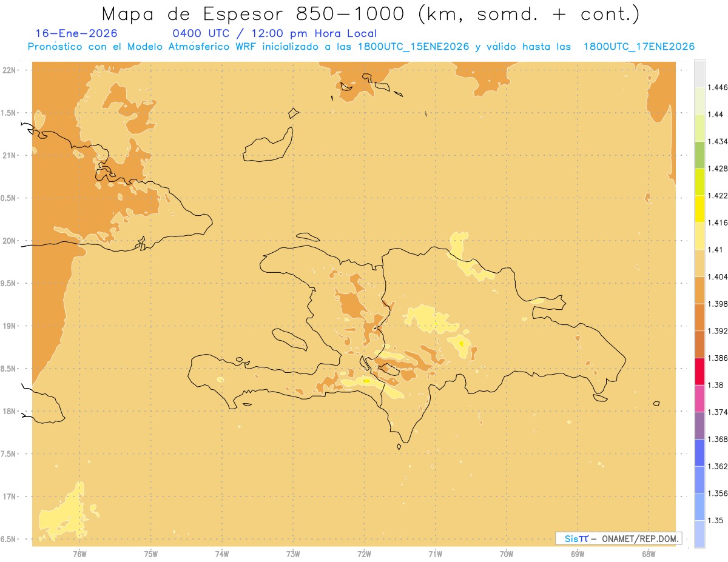Click the 'Pronóstico con el Modelo Atmosférico WRF' subtitle
The width and height of the screenshot is (728, 562).
pyautogui.click(x=143, y=47)
